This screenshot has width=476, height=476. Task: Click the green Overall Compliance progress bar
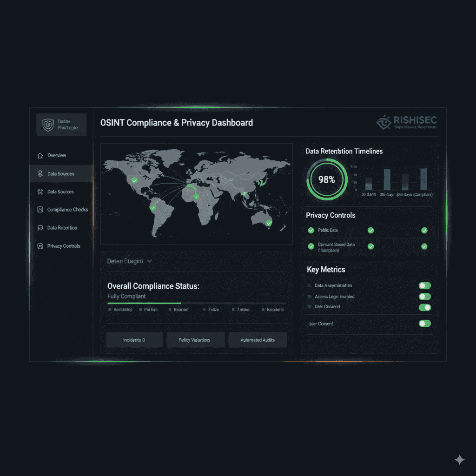[x=144, y=303]
